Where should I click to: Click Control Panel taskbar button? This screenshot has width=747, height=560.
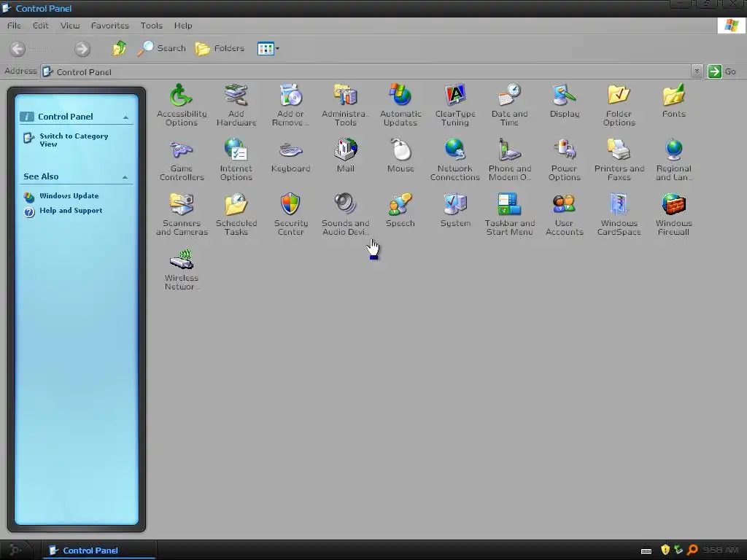(98, 551)
